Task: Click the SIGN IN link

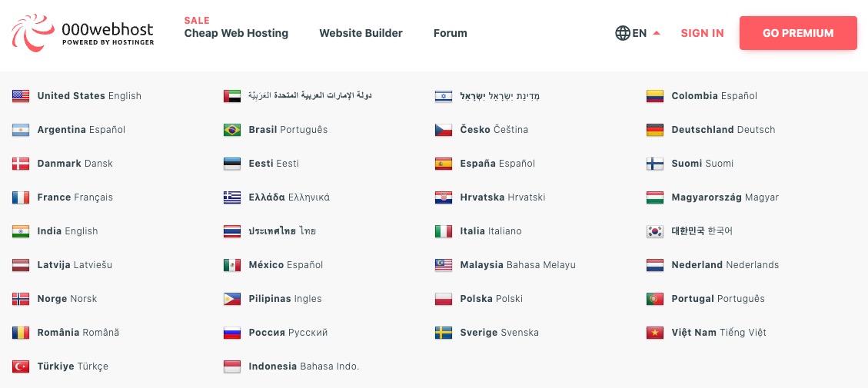Action: pyautogui.click(x=702, y=33)
